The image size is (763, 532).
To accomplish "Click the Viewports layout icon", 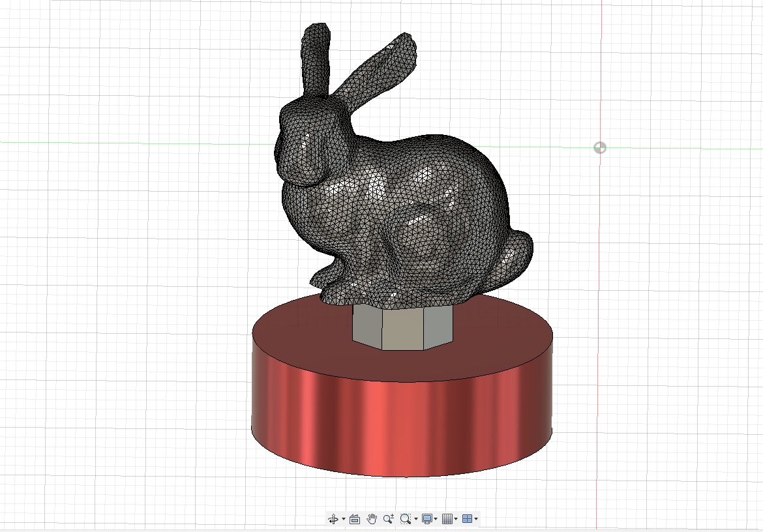I will 467,519.
